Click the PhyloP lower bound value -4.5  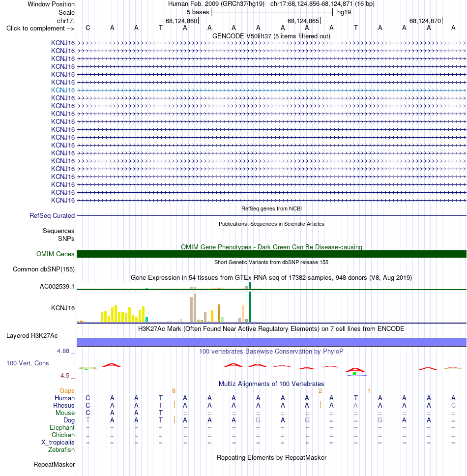click(64, 376)
